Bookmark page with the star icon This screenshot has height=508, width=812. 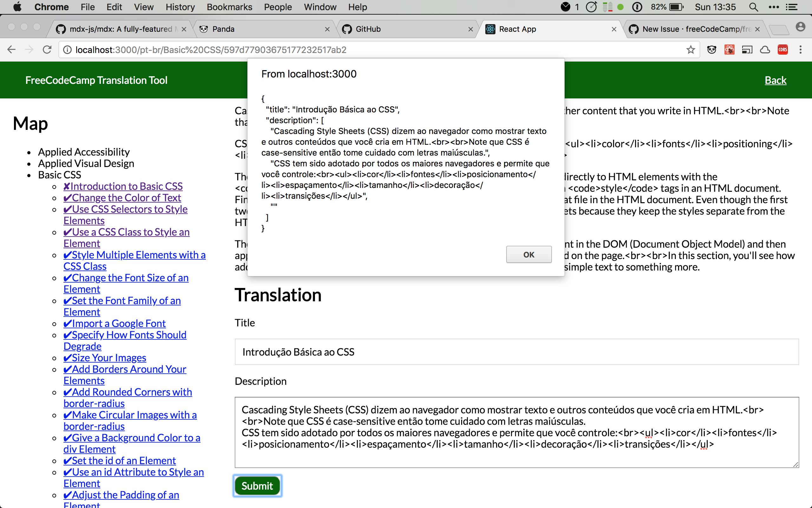click(x=691, y=50)
